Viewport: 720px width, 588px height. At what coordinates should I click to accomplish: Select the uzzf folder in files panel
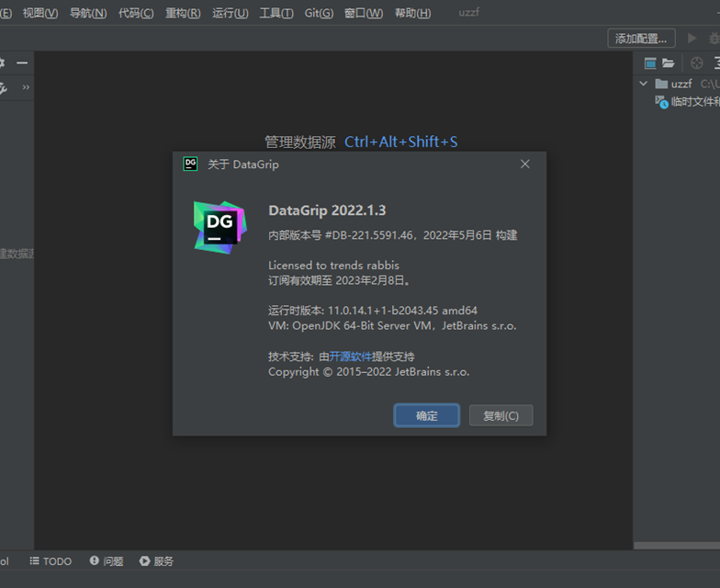pyautogui.click(x=681, y=84)
